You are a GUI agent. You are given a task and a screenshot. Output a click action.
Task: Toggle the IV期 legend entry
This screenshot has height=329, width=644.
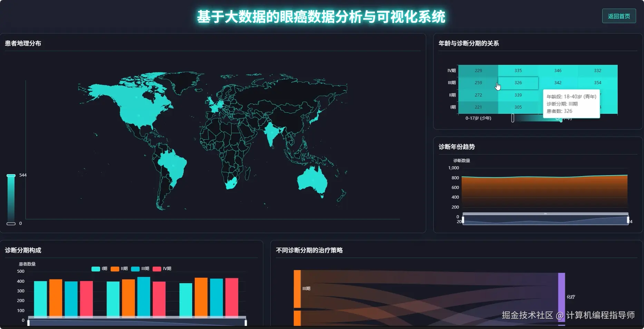(162, 269)
